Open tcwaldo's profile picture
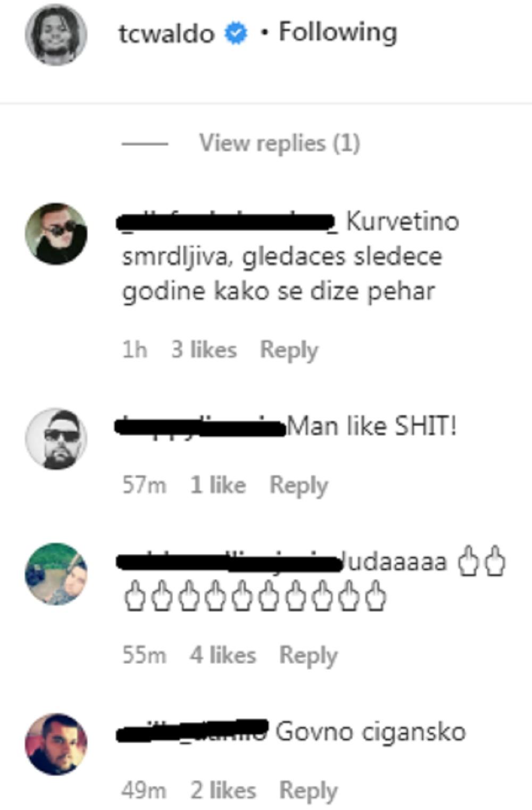This screenshot has height=810, width=532. 56,35
